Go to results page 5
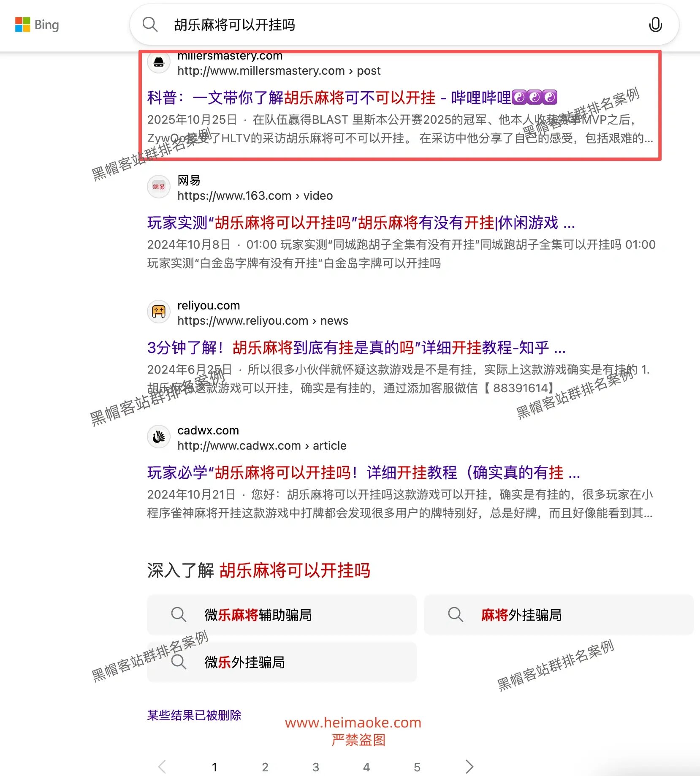Viewport: 700px width, 776px height. (417, 767)
